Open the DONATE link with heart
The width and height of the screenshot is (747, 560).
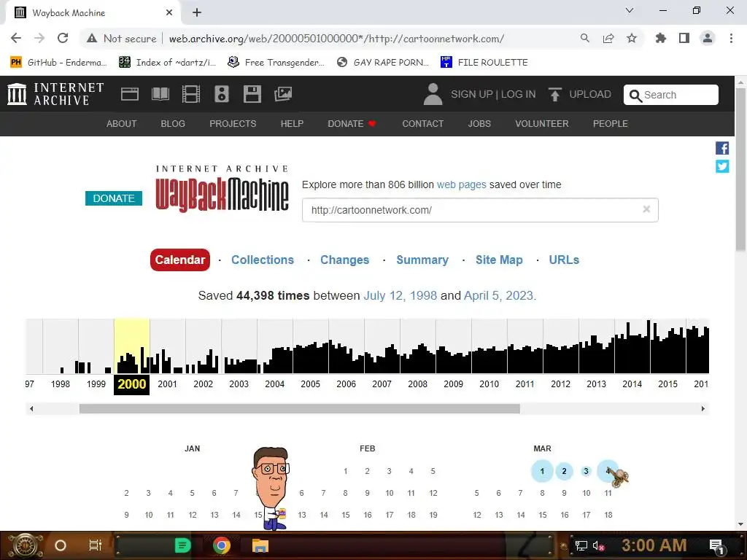[x=352, y=124]
